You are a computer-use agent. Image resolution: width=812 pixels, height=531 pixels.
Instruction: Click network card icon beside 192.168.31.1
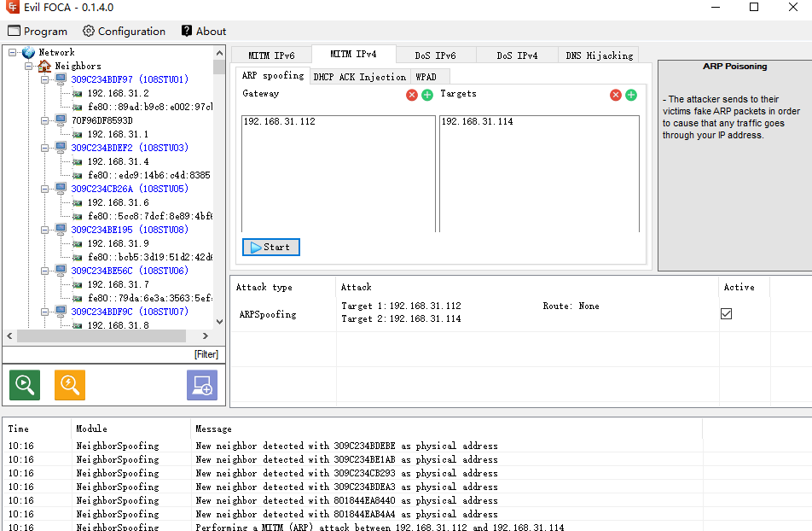coord(78,135)
